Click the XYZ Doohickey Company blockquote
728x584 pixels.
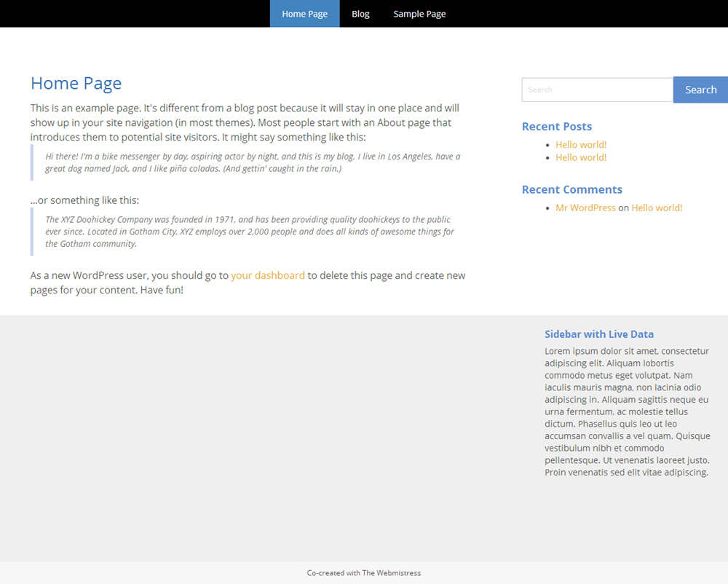click(x=249, y=232)
